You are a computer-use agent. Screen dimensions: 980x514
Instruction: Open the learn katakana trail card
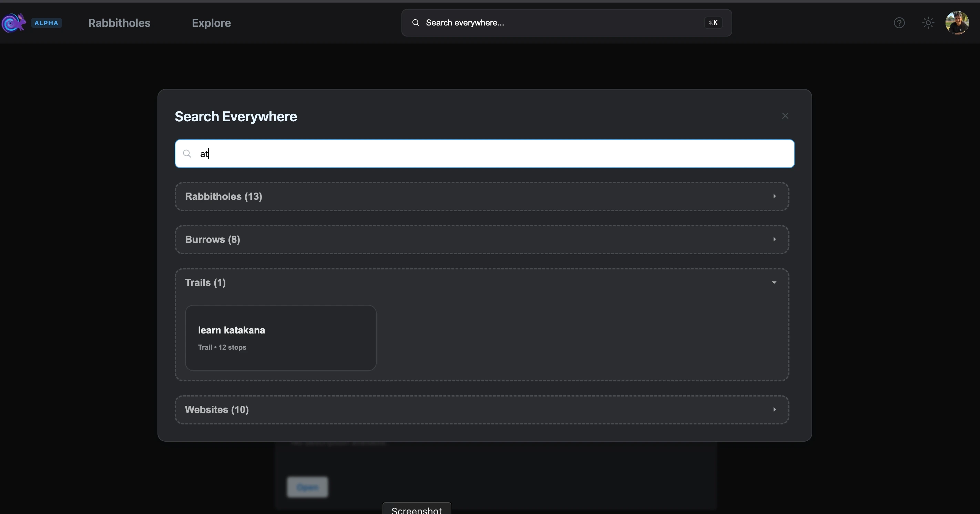tap(280, 338)
